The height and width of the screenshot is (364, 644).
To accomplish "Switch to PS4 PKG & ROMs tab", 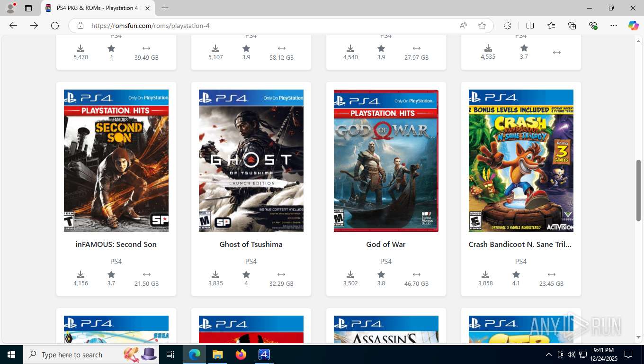I will (x=98, y=8).
